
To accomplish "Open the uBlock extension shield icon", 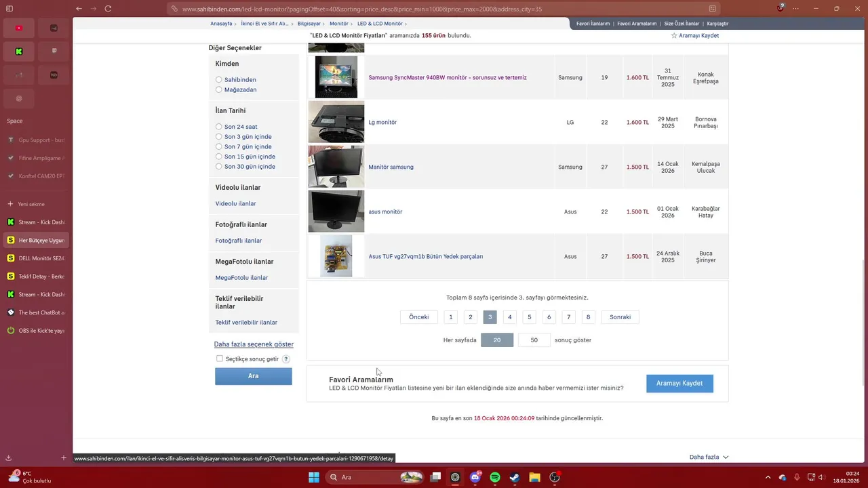I will click(x=781, y=9).
